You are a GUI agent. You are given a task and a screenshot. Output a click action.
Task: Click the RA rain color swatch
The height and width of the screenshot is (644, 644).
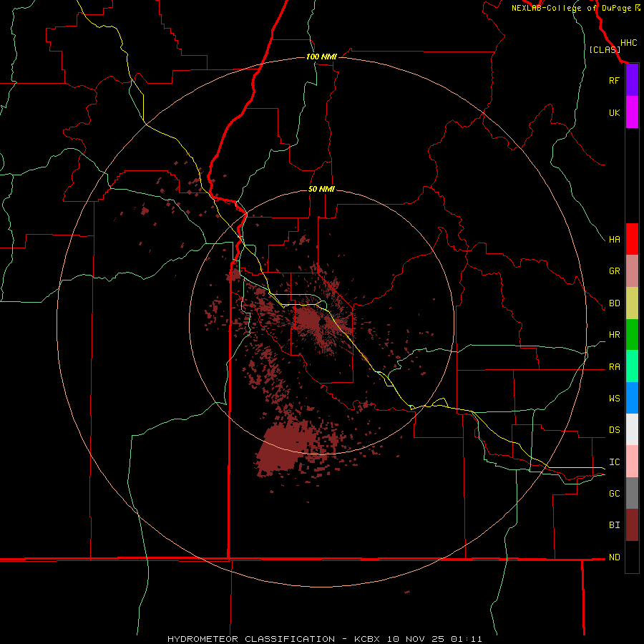[632, 366]
